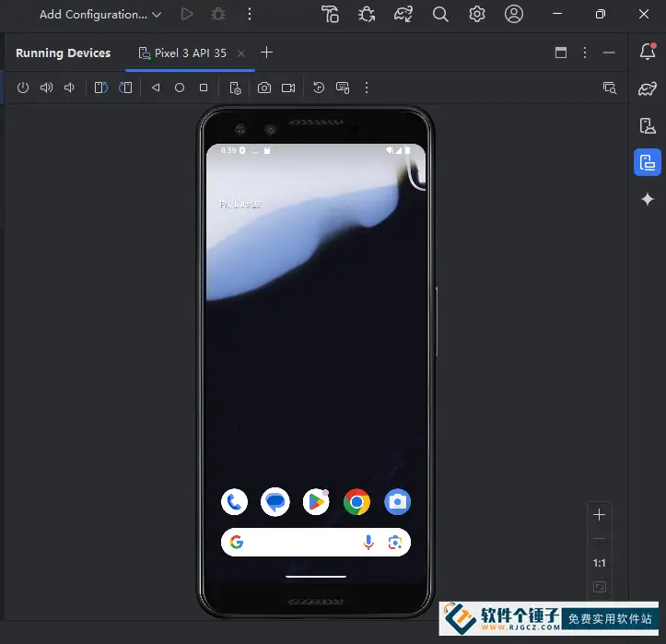
Task: Tap the emulator Back navigation triangle
Action: pos(156,88)
